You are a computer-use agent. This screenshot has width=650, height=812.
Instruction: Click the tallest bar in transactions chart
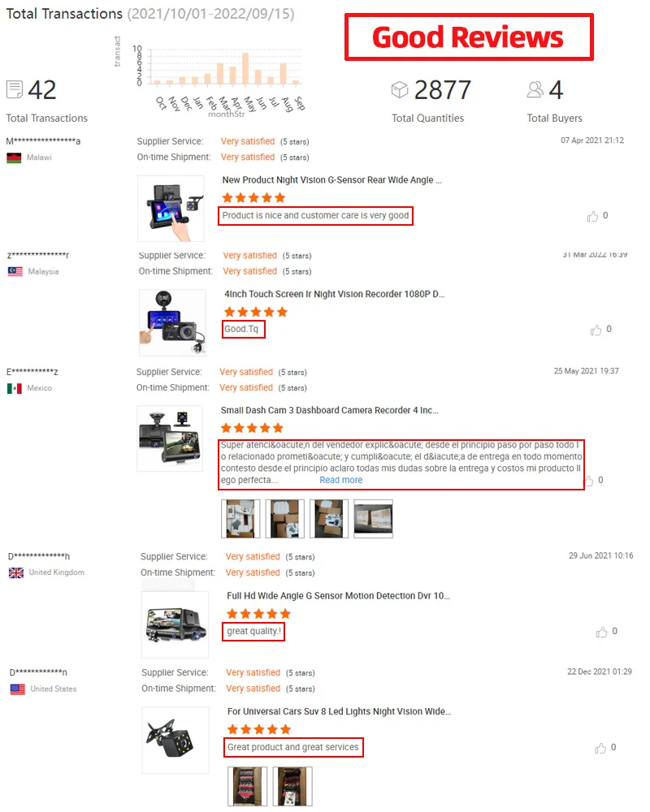[x=245, y=68]
